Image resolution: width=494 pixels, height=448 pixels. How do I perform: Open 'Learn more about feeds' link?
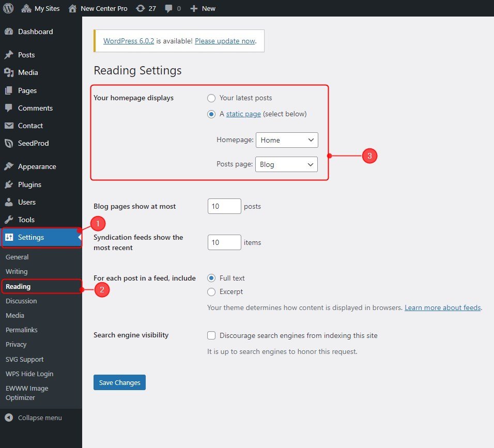(443, 307)
